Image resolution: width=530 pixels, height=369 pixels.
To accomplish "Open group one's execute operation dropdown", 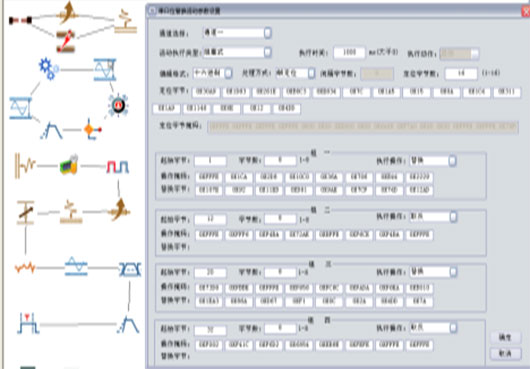I will click(452, 161).
